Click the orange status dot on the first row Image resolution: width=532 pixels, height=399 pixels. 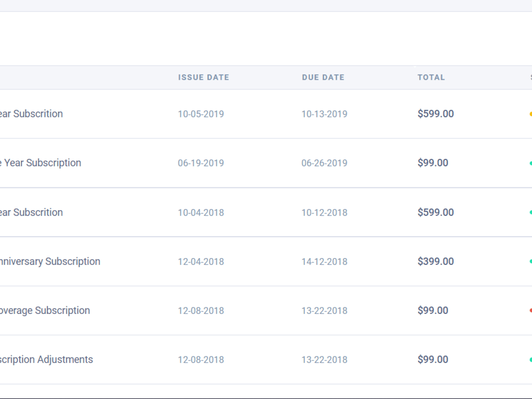(x=530, y=114)
